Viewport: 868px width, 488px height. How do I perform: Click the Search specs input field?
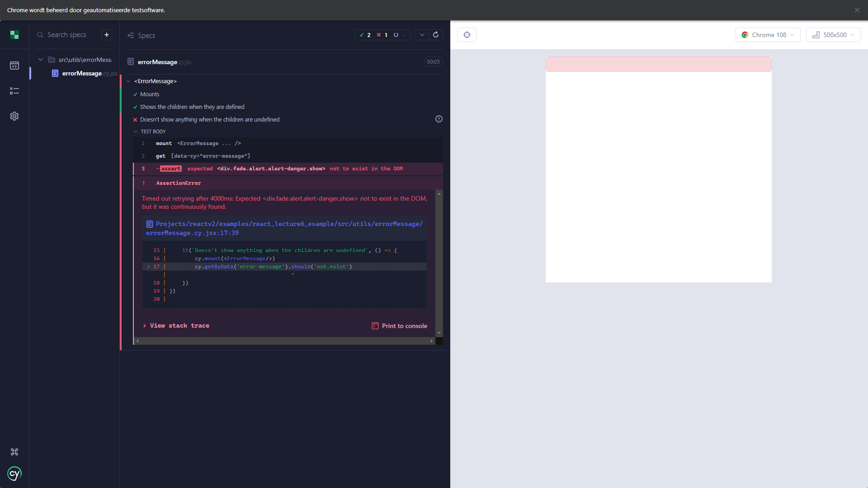[x=71, y=35]
